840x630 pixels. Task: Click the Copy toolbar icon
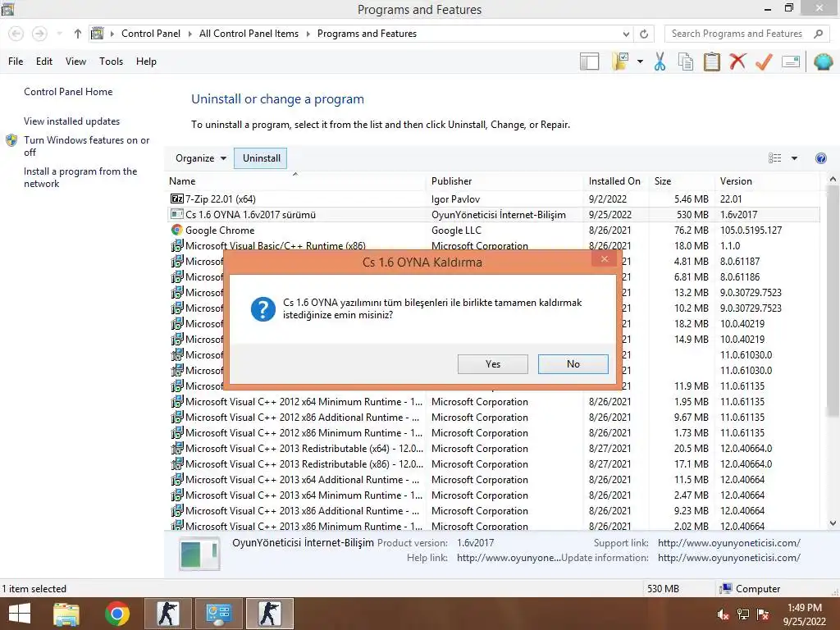[x=686, y=62]
